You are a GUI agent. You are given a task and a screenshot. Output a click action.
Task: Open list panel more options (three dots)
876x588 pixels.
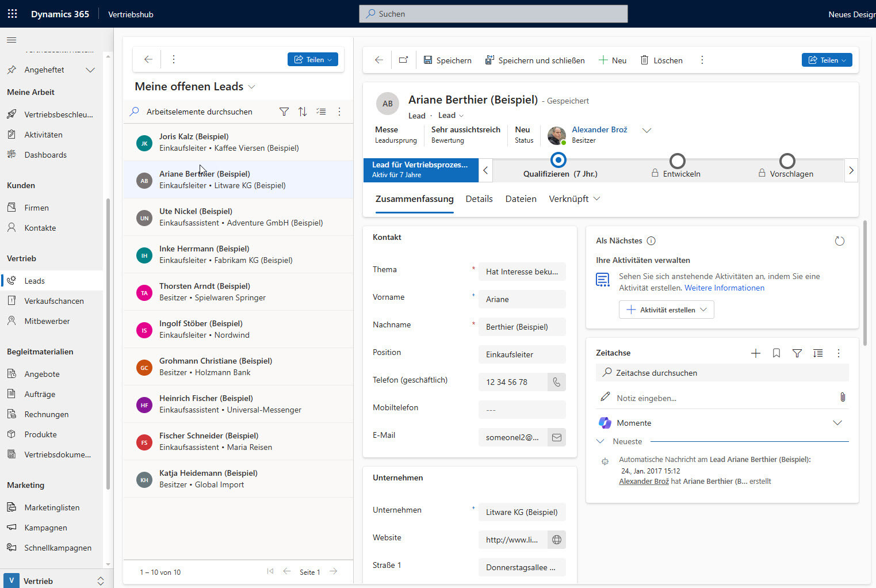(x=174, y=59)
